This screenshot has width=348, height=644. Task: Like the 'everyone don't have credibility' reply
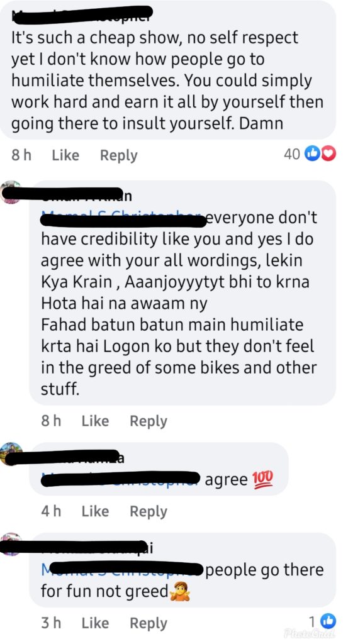click(x=95, y=421)
